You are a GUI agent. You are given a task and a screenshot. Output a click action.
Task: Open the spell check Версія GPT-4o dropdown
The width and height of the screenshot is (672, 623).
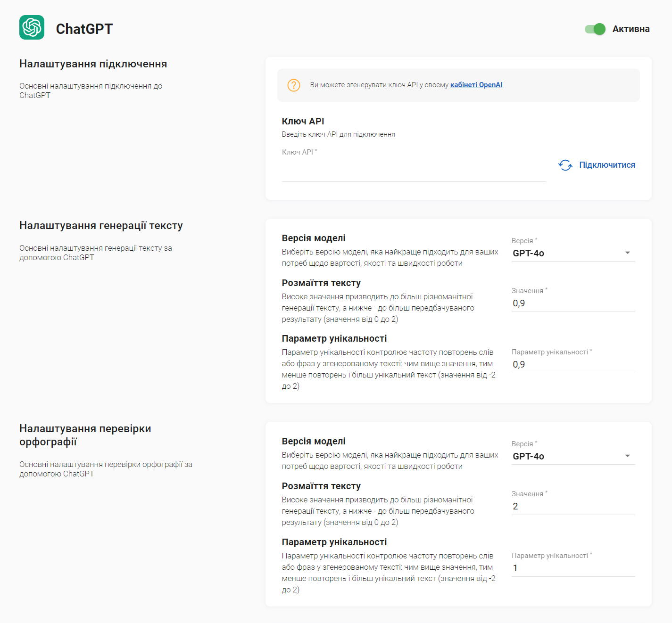[x=573, y=456]
